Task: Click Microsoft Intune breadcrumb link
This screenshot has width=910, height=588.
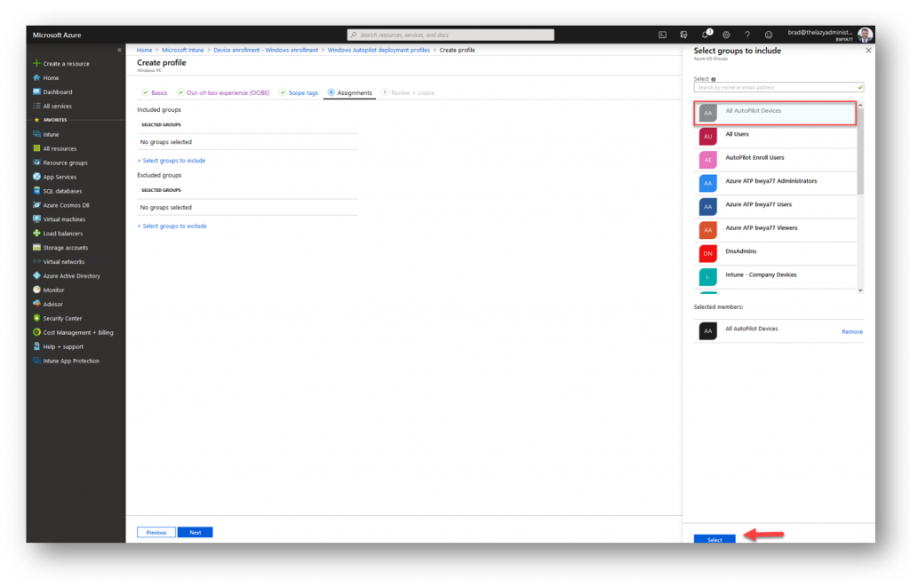Action: pos(183,50)
